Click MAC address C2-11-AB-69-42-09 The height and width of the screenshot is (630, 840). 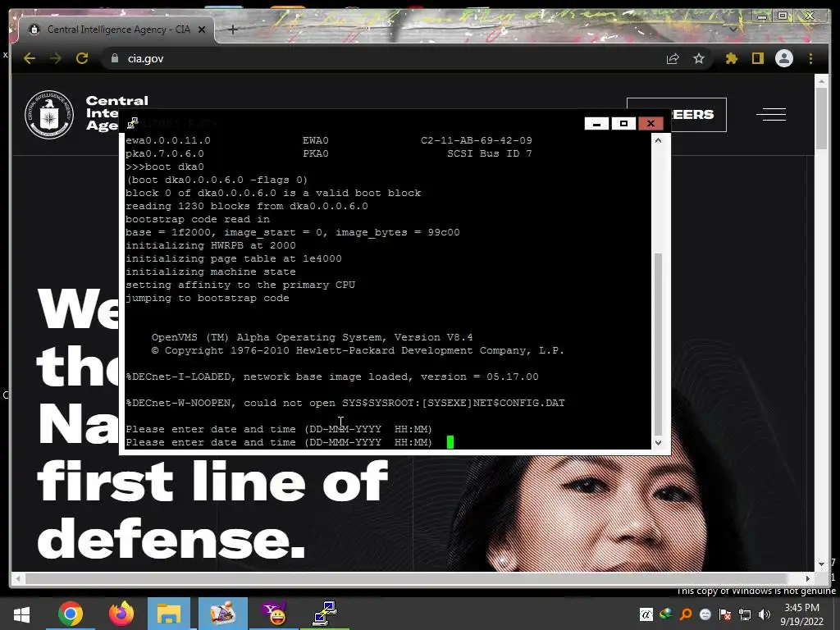coord(477,140)
